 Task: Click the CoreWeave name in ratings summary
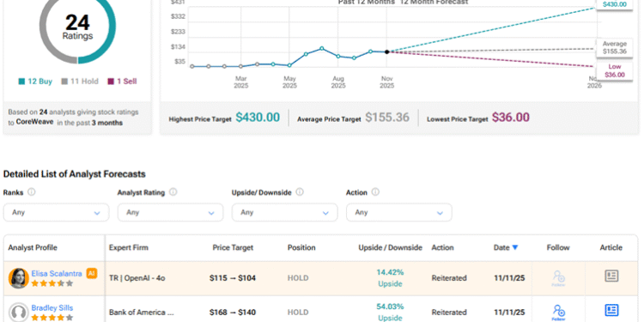(35, 122)
